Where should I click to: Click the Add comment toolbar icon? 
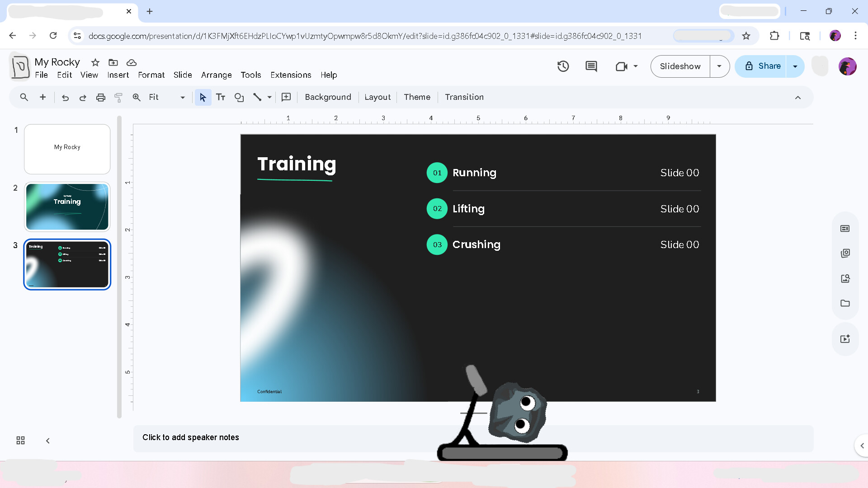pos(286,97)
